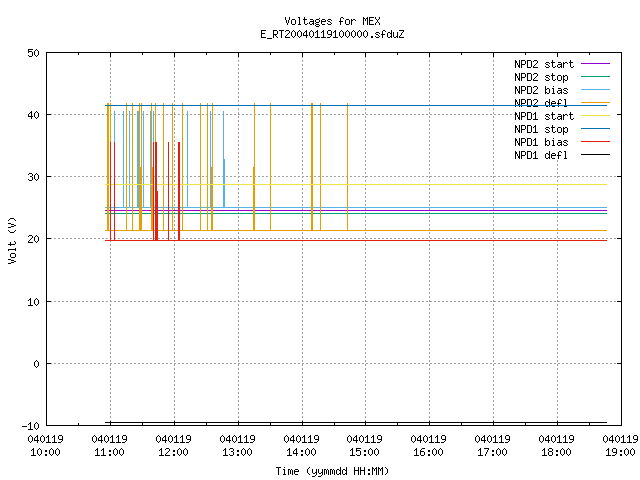The height and width of the screenshot is (480, 640).
Task: Click the 'NPD1 start' legend label
Action: tap(544, 116)
